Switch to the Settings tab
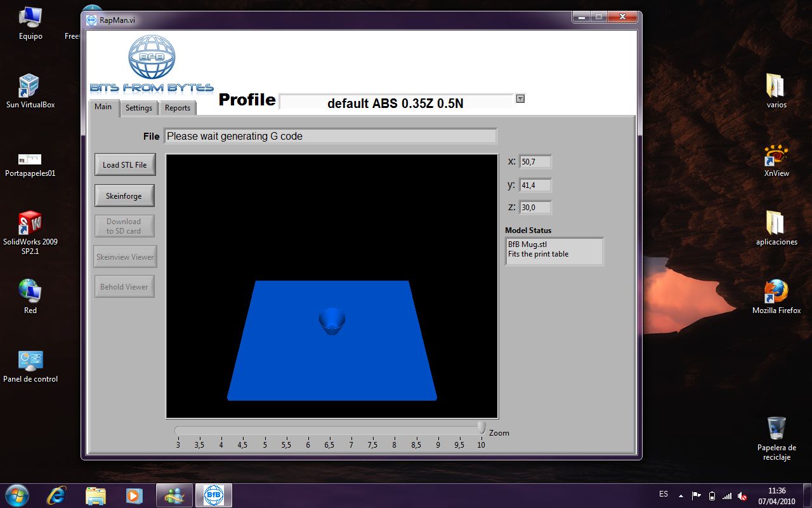This screenshot has height=508, width=812. [x=138, y=108]
